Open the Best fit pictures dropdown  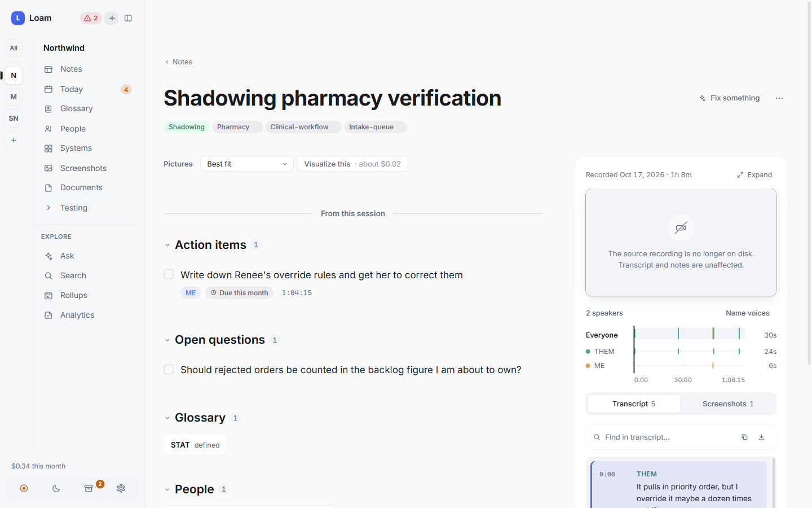point(247,164)
